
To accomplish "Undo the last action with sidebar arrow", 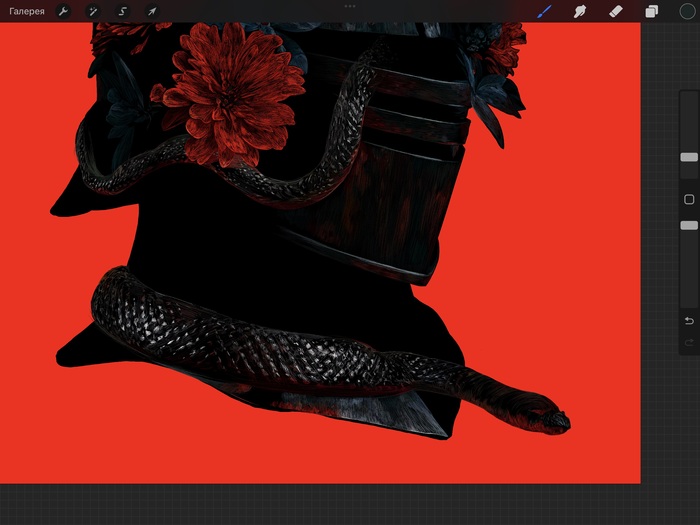I will click(x=689, y=321).
